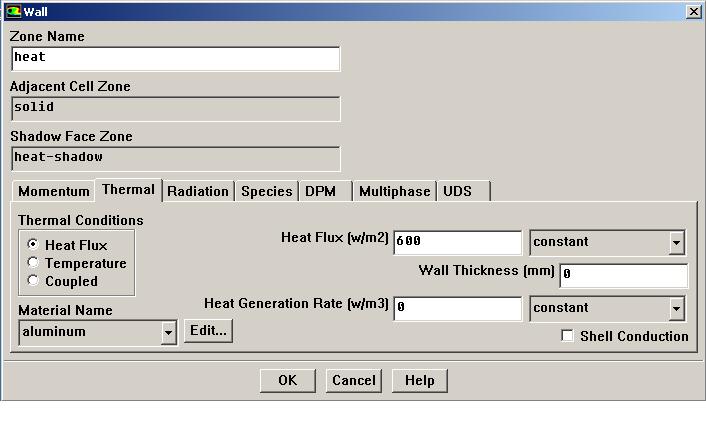
Task: Select the Temperature thermal condition
Action: click(x=34, y=263)
